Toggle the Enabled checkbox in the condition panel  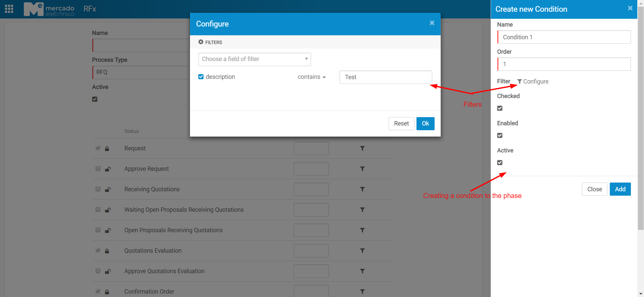point(500,136)
